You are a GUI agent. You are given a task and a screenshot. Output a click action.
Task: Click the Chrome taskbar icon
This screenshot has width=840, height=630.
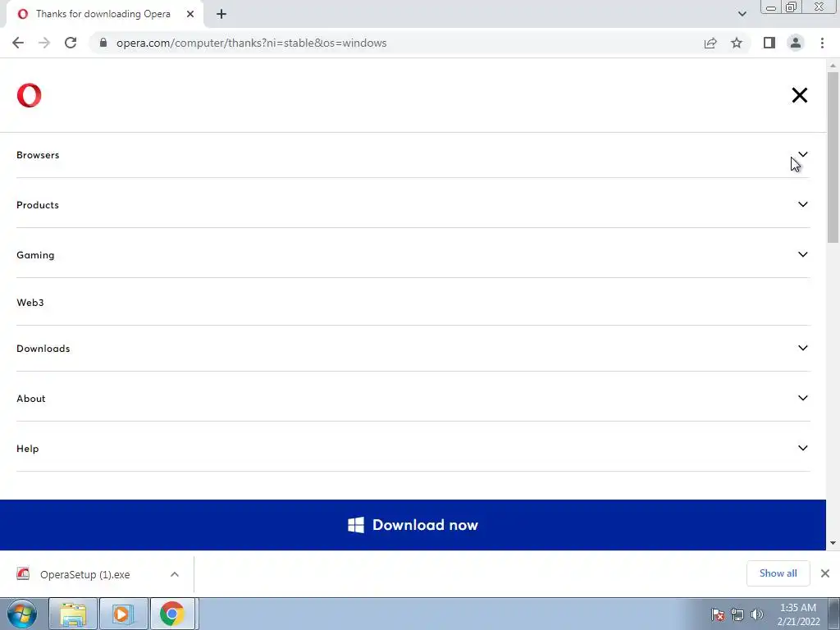pos(172,614)
